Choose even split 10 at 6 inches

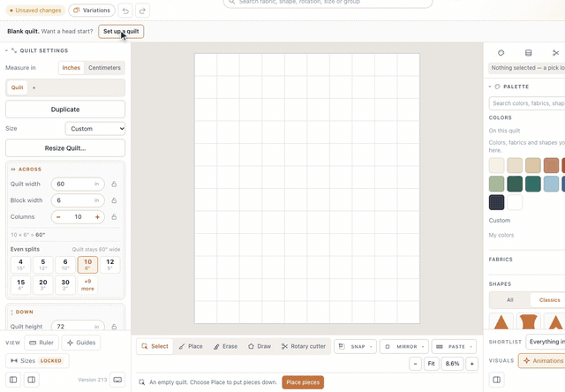pyautogui.click(x=87, y=265)
